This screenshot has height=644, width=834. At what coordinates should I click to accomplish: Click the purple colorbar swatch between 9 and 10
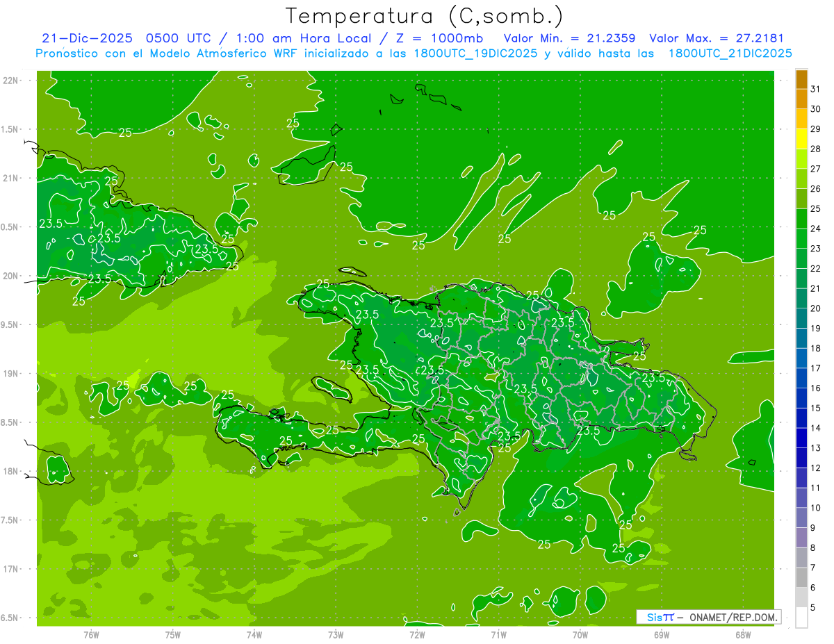[801, 518]
